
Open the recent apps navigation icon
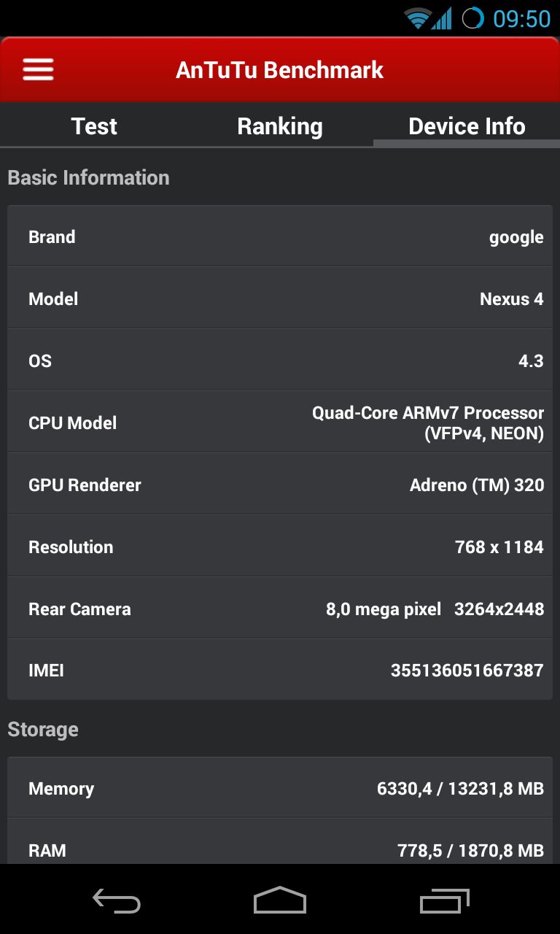(445, 900)
